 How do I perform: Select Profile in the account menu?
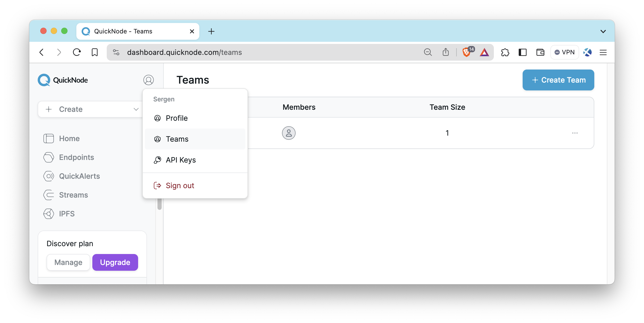pyautogui.click(x=195, y=118)
